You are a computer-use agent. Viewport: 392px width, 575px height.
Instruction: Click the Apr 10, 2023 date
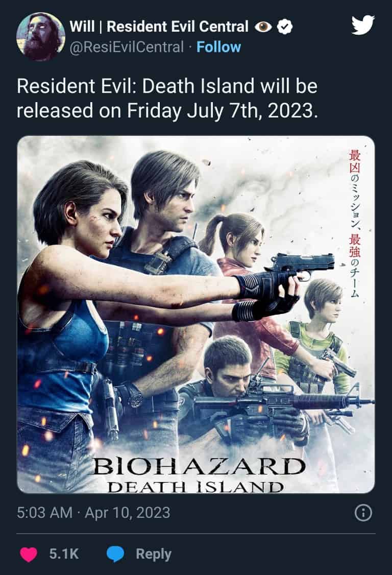(127, 512)
